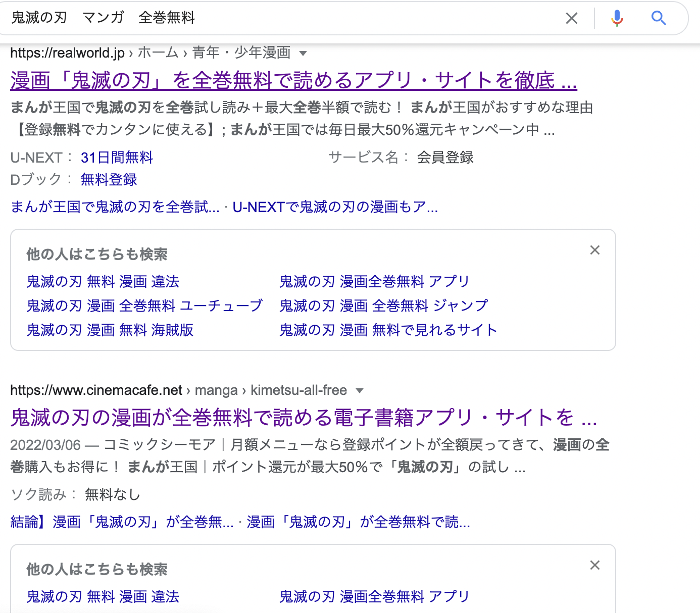Open the cinemacafe.net result dropdown arrow
The width and height of the screenshot is (700, 613).
pyautogui.click(x=360, y=391)
